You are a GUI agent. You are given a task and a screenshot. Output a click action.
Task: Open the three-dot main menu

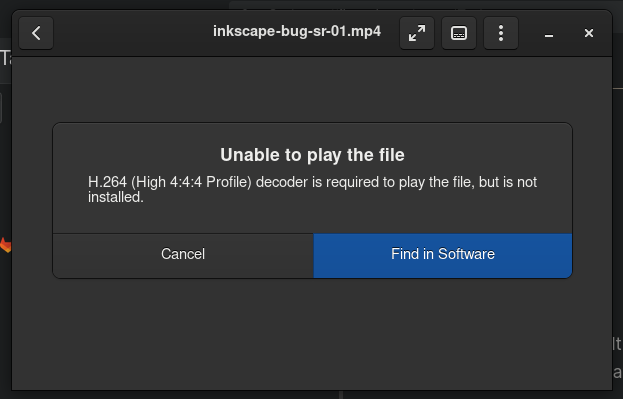(x=501, y=33)
